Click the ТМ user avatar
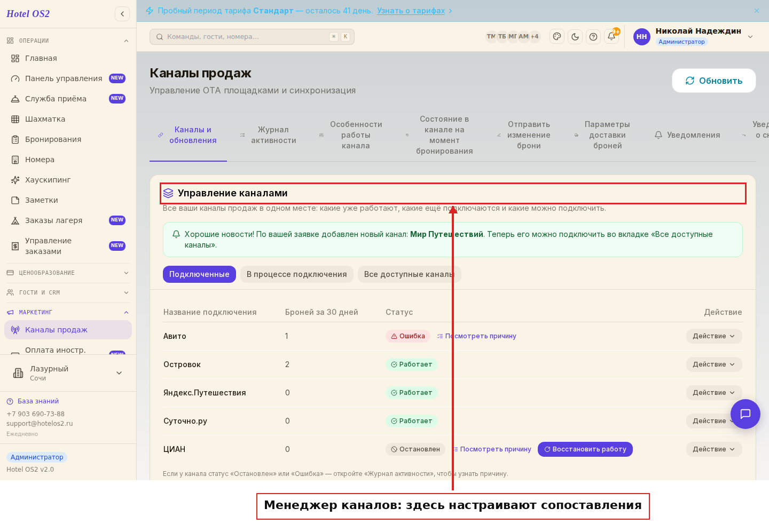Viewport: 769px width, 532px height. pos(491,36)
